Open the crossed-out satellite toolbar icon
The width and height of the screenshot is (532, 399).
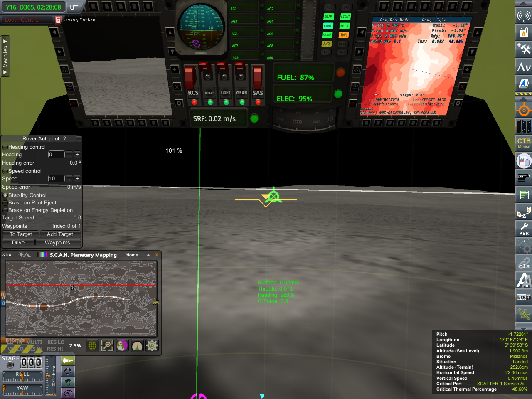point(524,314)
